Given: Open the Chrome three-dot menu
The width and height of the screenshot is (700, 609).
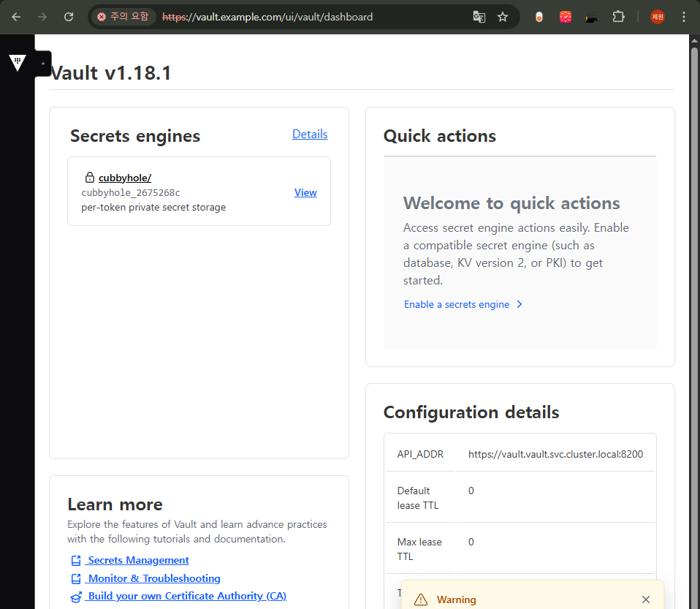Looking at the screenshot, I should tap(683, 17).
